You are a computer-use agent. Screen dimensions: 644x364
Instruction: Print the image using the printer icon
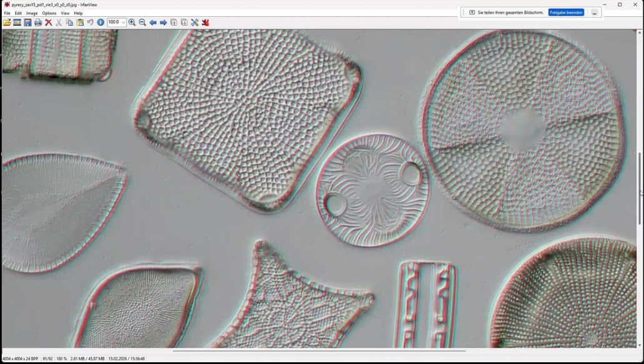pyautogui.click(x=38, y=23)
